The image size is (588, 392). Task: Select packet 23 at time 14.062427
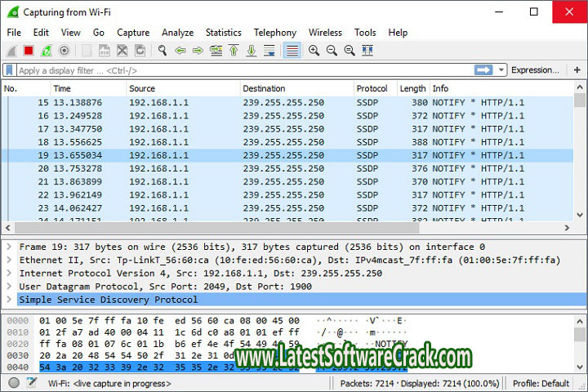tap(287, 208)
